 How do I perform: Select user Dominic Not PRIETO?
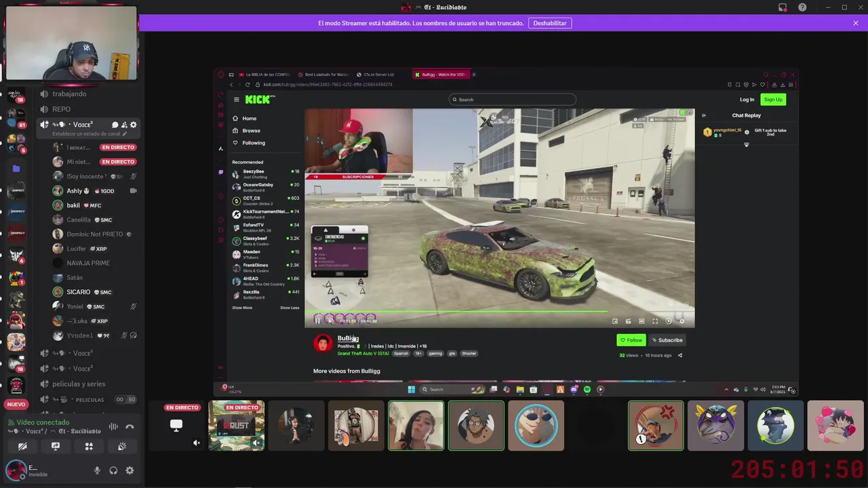pyautogui.click(x=95, y=234)
